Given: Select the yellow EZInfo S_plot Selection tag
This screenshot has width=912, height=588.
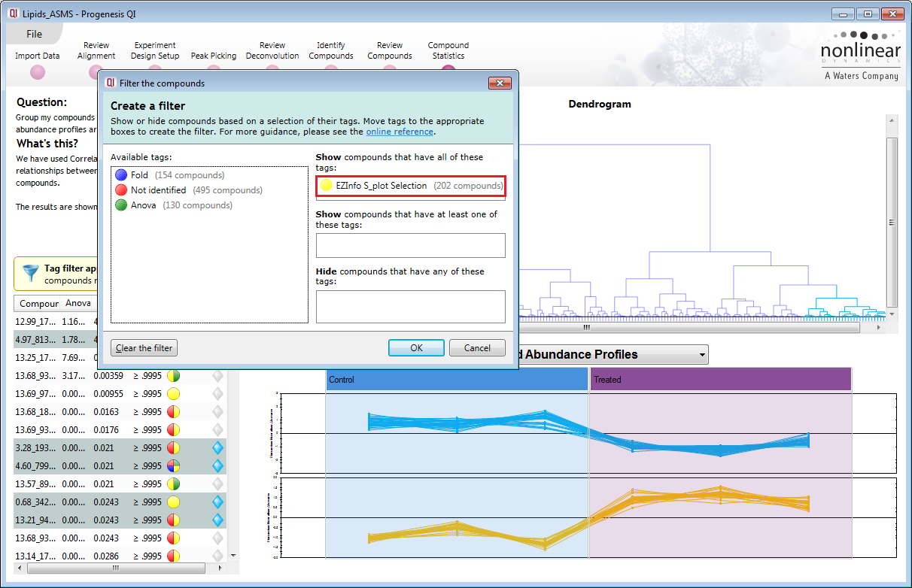Looking at the screenshot, I should click(411, 186).
